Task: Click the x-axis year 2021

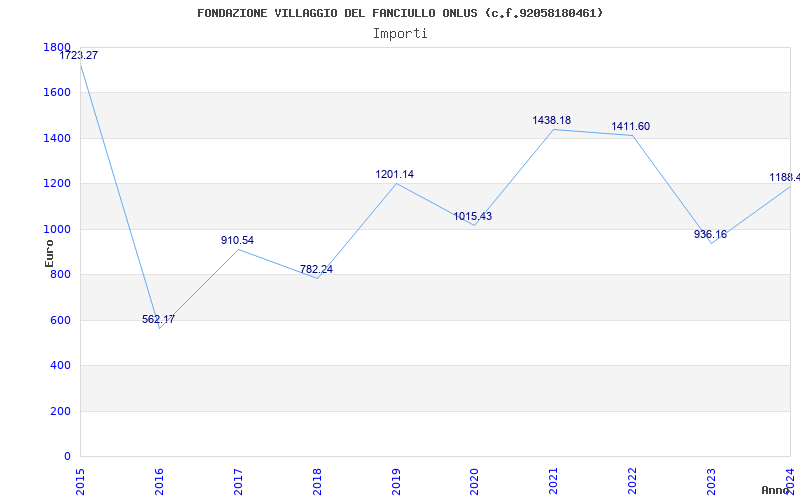Action: [x=554, y=481]
